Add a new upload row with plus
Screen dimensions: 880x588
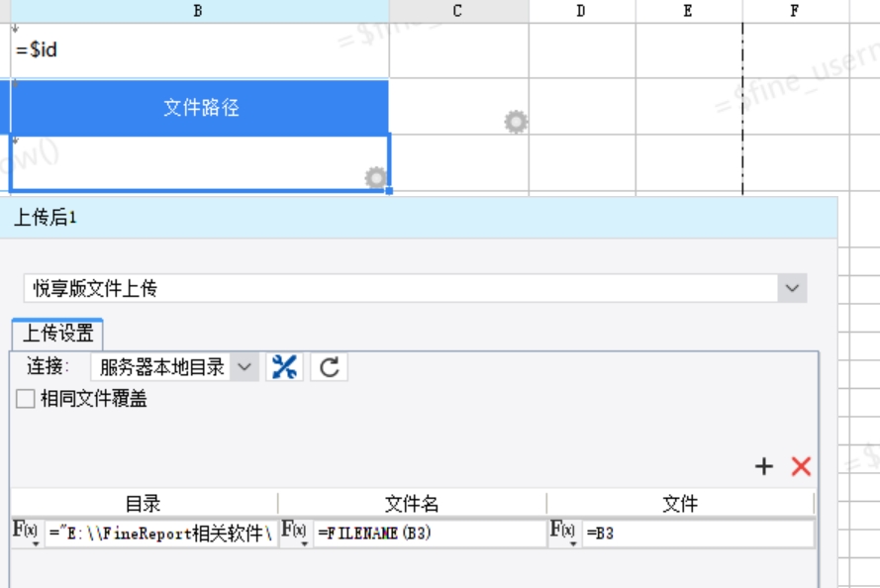(x=764, y=466)
